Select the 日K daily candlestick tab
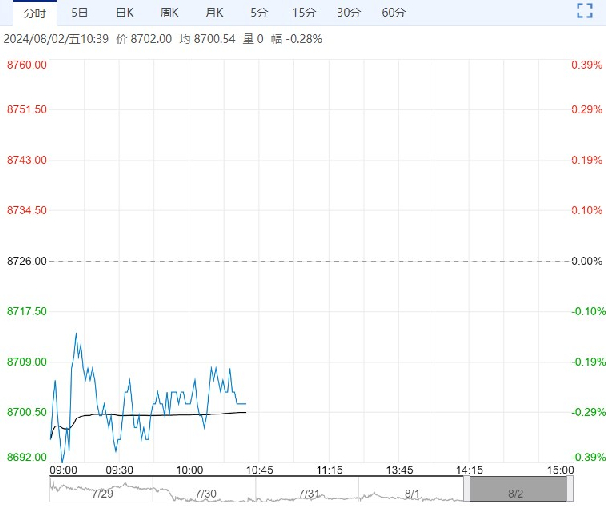The height and width of the screenshot is (506, 606). 124,13
